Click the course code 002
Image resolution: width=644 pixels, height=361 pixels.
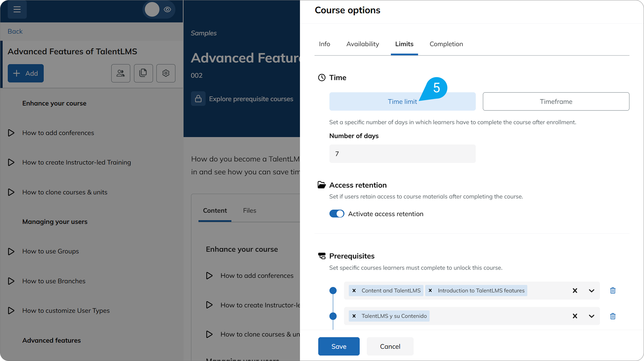(197, 75)
